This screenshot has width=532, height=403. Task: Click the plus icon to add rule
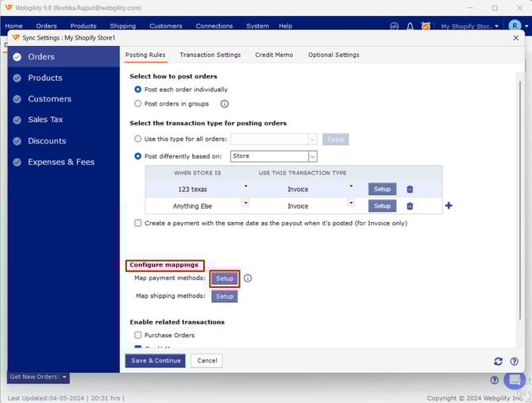click(x=449, y=205)
